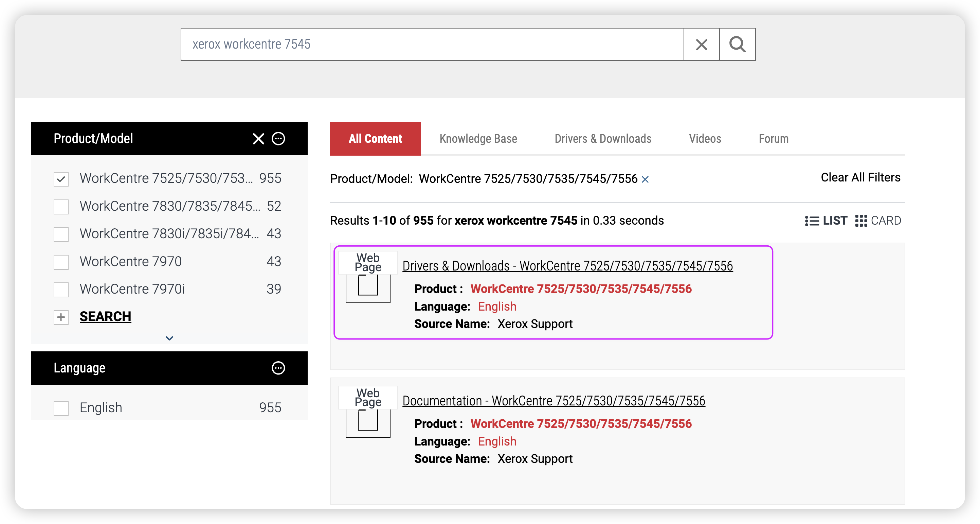Screen dimensions: 980x524
Task: Click English language in Documentation result
Action: click(x=497, y=441)
